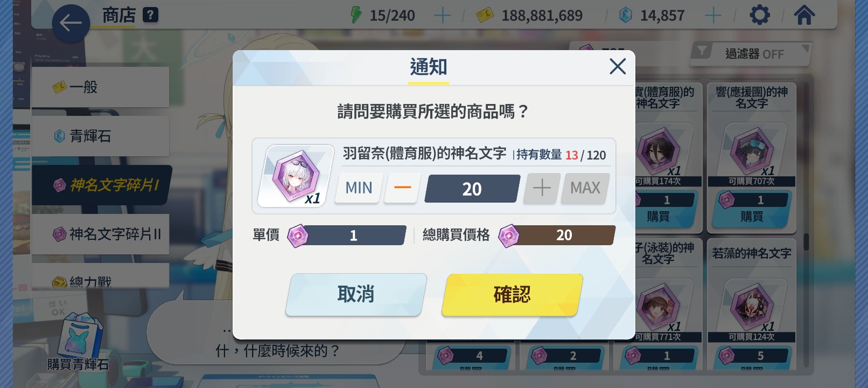
Task: Close the 通知 dialog
Action: [618, 66]
